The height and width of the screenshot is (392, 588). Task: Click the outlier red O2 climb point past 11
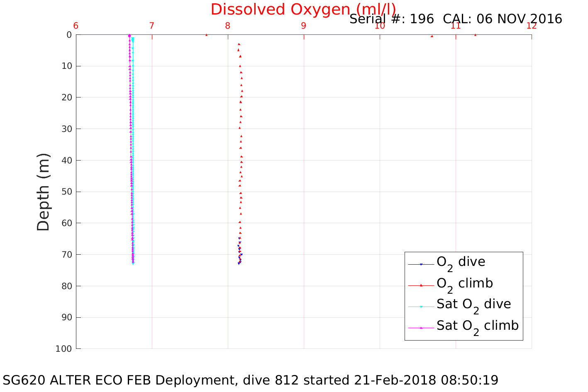click(x=475, y=35)
